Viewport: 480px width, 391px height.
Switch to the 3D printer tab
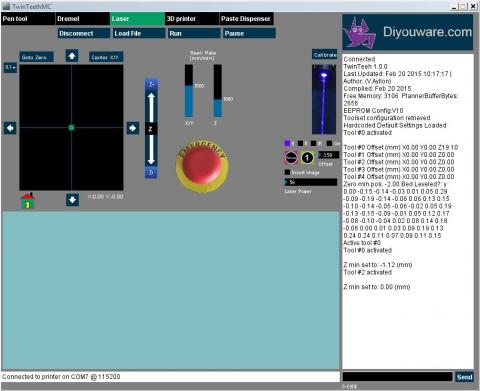coord(192,19)
